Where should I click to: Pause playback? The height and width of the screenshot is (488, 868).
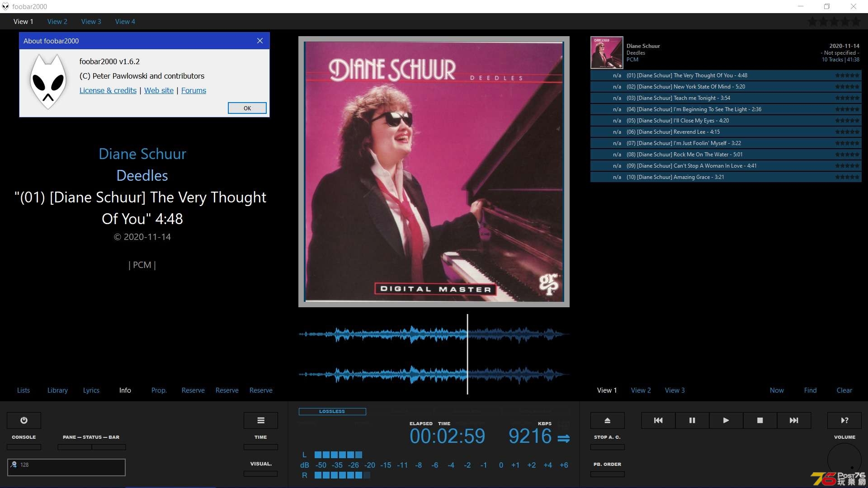(692, 420)
